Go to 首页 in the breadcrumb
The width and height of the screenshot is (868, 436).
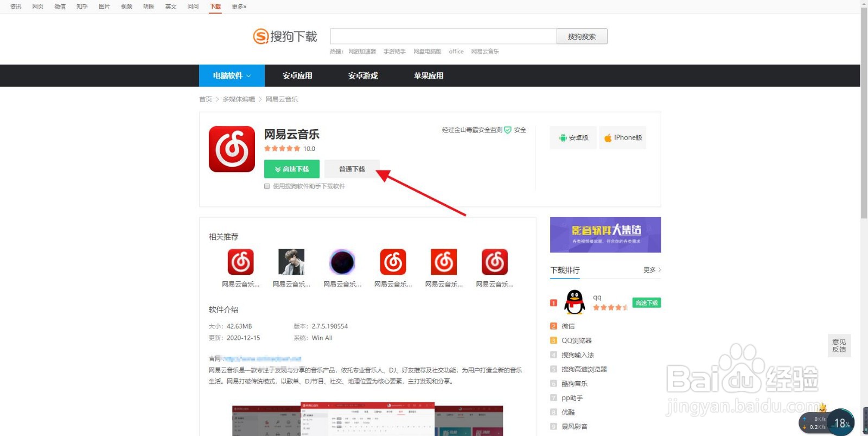[206, 99]
